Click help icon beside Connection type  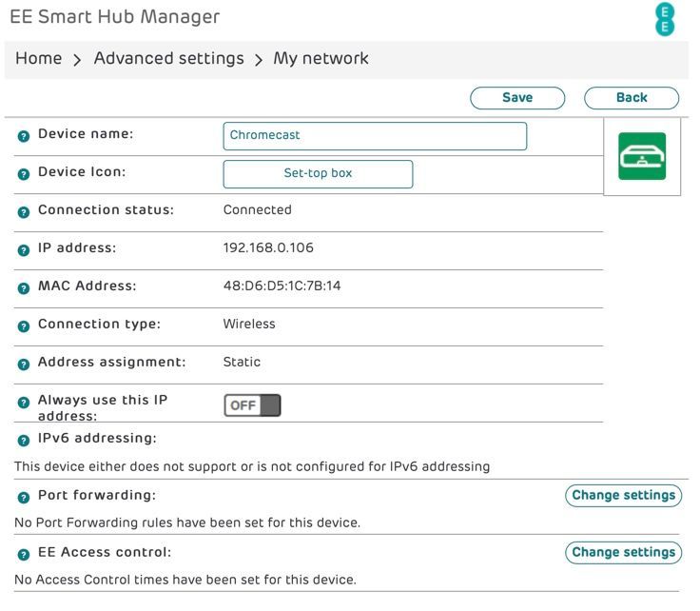coord(24,325)
